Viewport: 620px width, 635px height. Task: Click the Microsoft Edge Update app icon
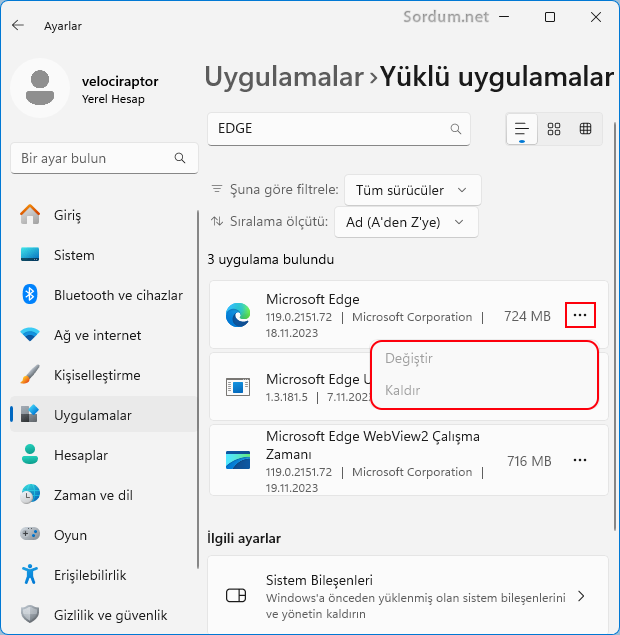click(x=238, y=387)
